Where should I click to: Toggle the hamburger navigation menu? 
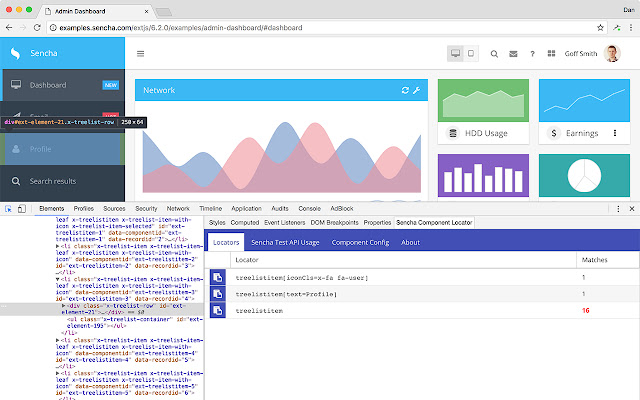140,53
